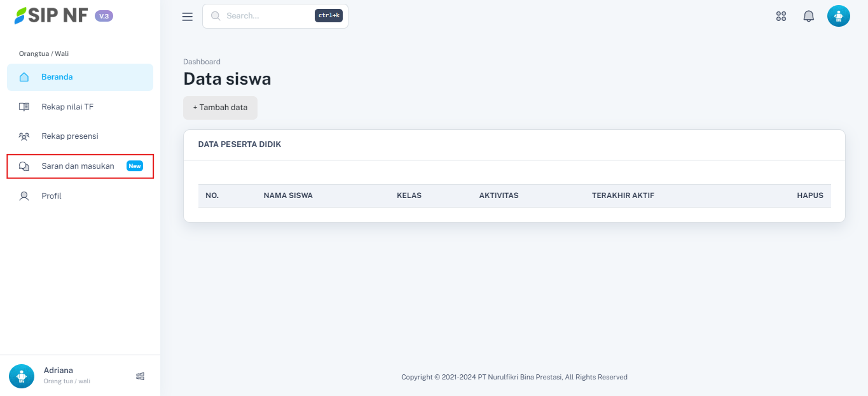This screenshot has width=868, height=396.
Task: Click the magnifier icon in the search box
Action: click(216, 16)
